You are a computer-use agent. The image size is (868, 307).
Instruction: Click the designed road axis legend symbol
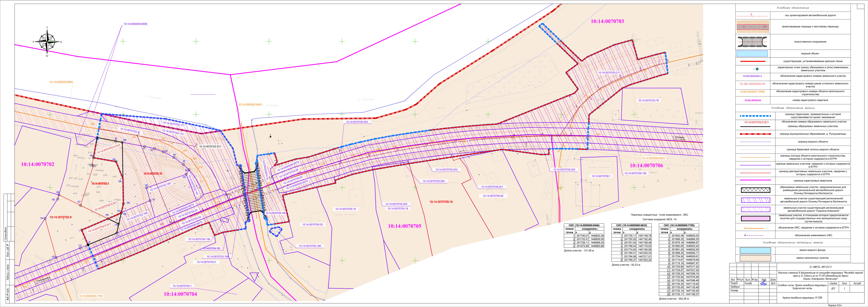752,16
